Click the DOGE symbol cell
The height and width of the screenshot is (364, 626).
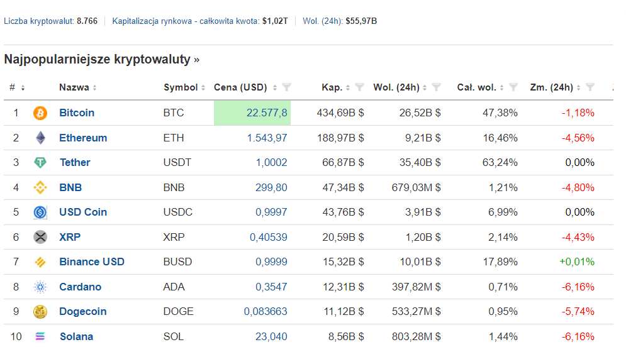179,311
